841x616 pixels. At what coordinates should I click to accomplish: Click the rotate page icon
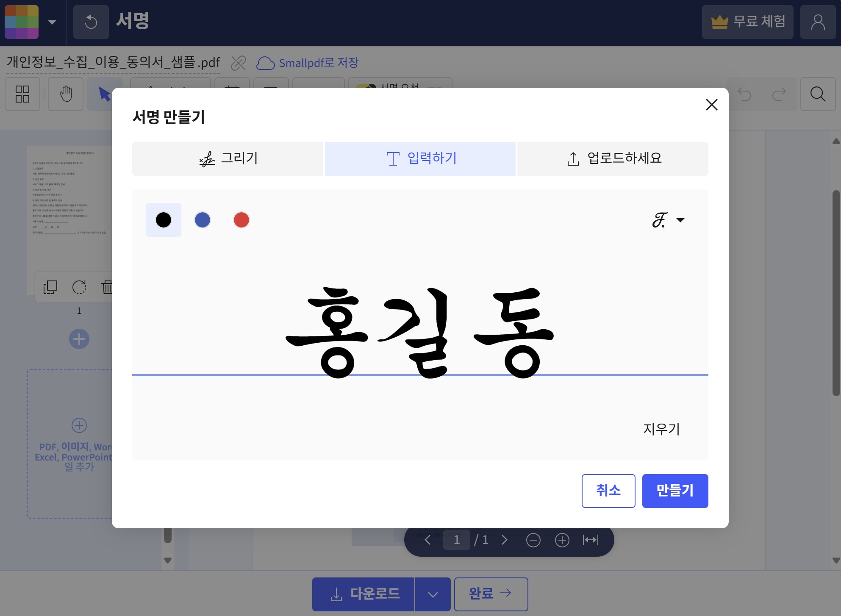(x=79, y=287)
